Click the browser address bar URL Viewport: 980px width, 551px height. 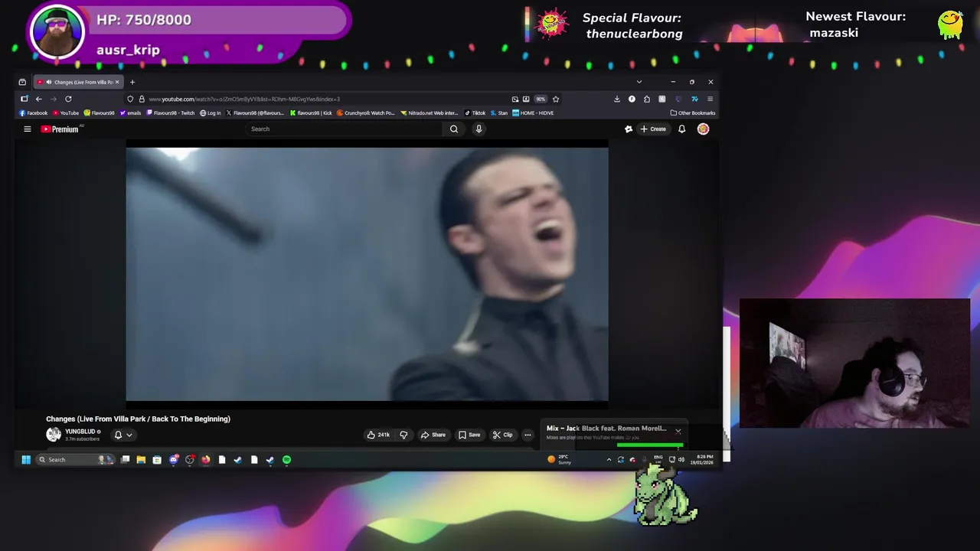244,99
